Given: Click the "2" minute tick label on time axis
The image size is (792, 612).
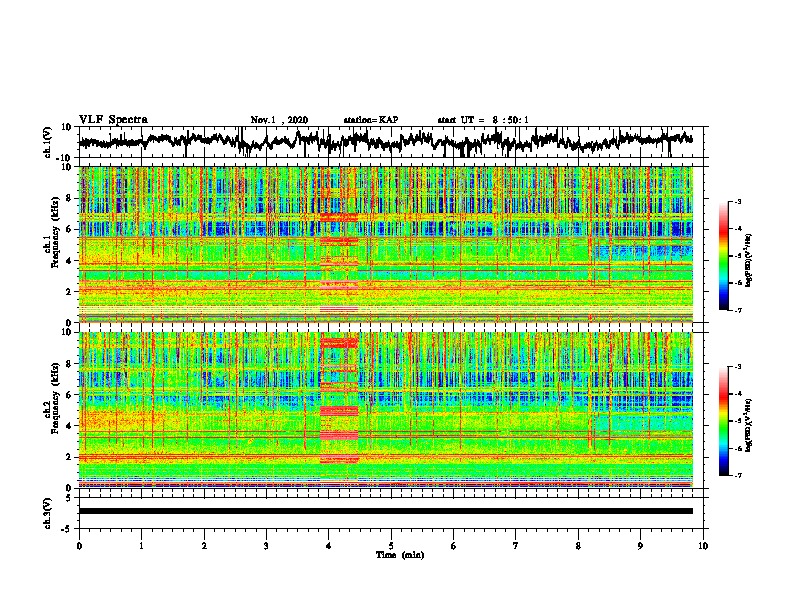Looking at the screenshot, I should (204, 546).
